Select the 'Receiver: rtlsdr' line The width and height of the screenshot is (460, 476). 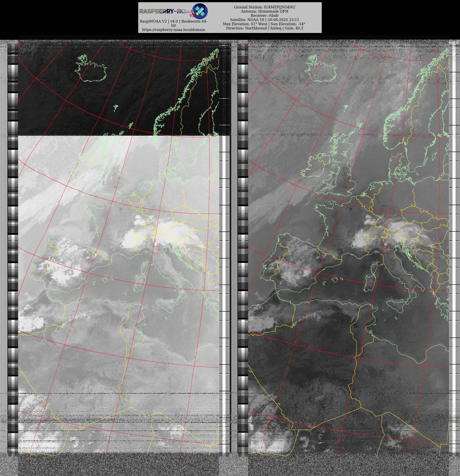click(x=264, y=15)
